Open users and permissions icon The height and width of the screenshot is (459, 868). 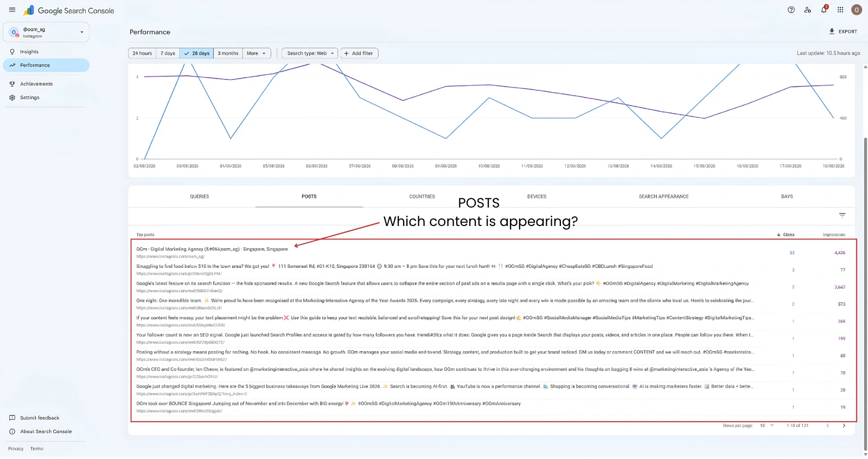tap(807, 10)
